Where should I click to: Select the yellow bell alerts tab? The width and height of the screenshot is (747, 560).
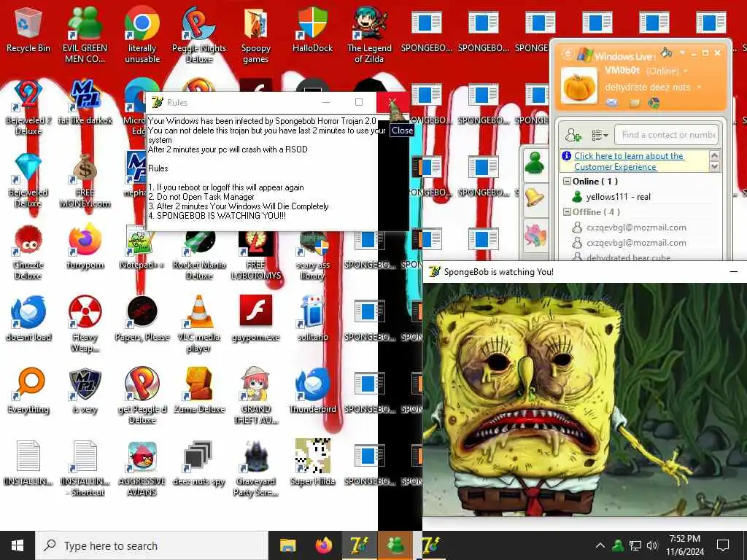[534, 198]
